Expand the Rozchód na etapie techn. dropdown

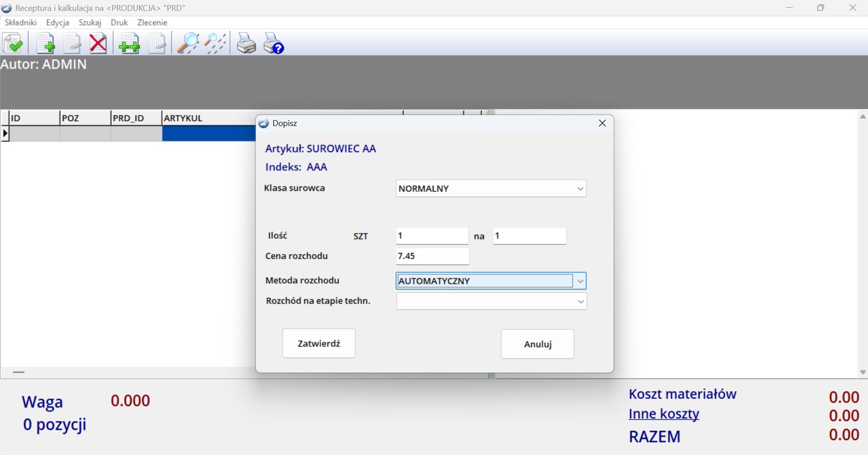(580, 302)
